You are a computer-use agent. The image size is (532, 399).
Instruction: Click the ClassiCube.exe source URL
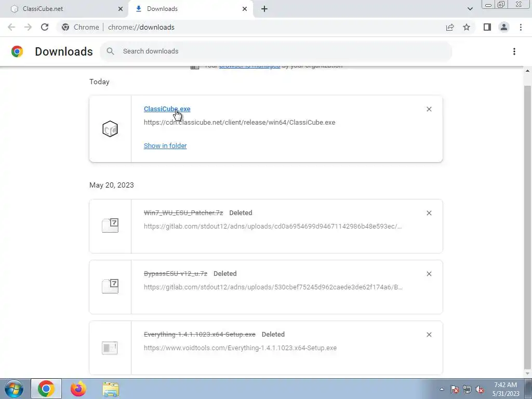pyautogui.click(x=240, y=123)
